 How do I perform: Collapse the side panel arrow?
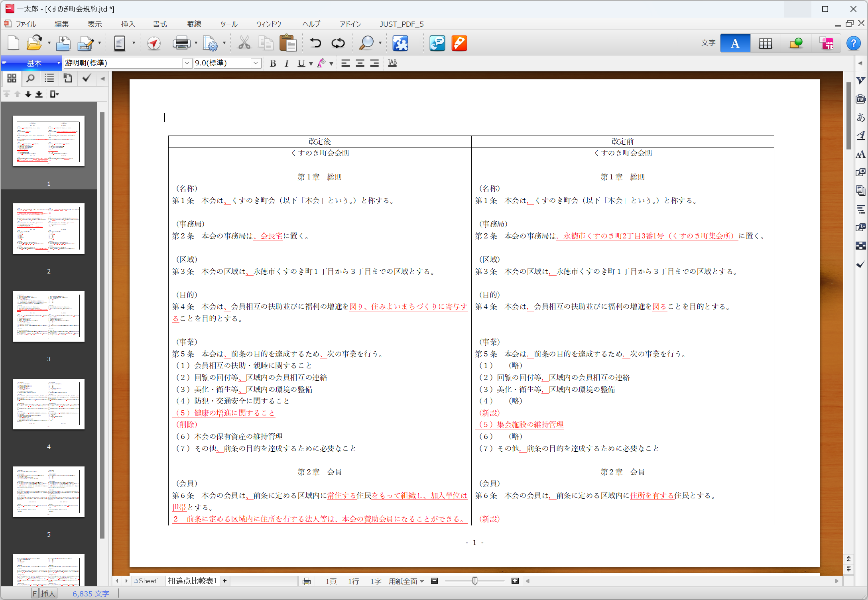pos(103,79)
